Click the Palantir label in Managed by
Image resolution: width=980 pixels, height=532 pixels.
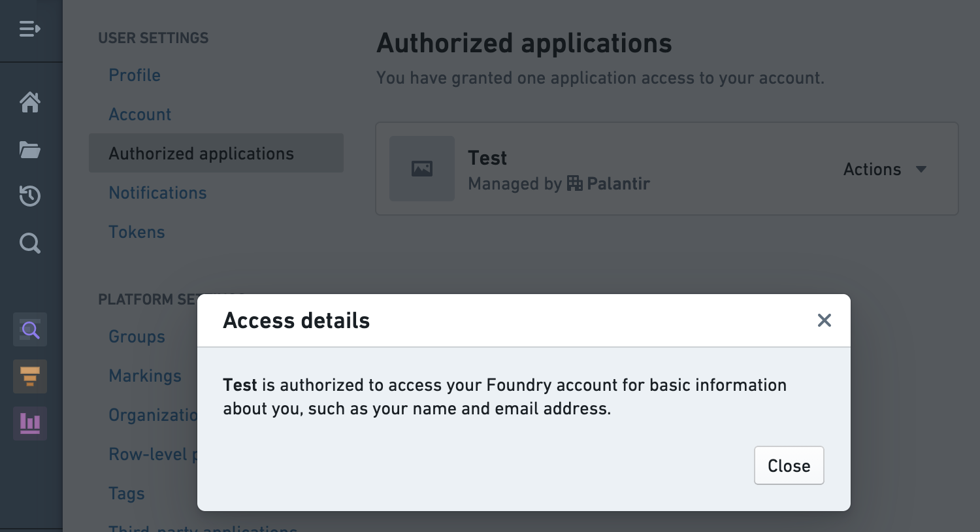pyautogui.click(x=618, y=184)
